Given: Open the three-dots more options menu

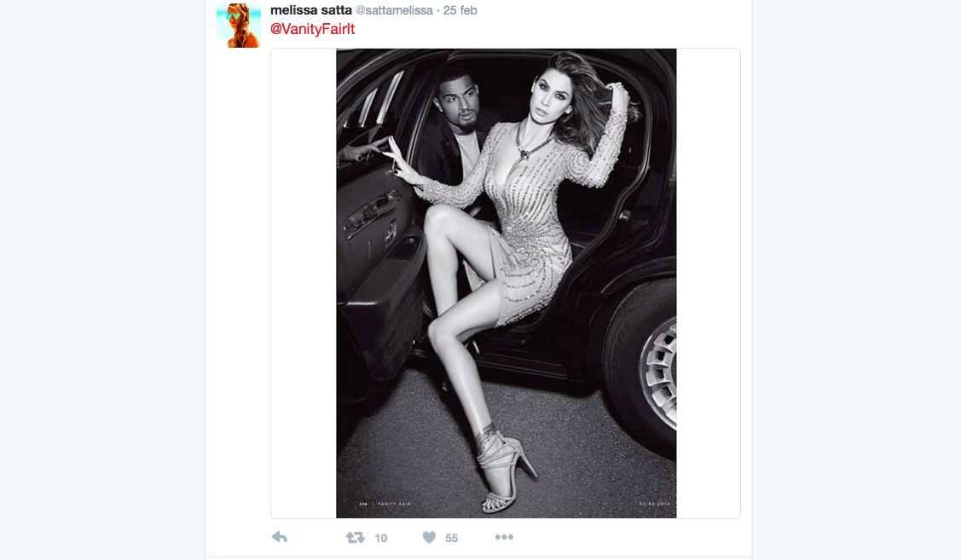Looking at the screenshot, I should (504, 537).
